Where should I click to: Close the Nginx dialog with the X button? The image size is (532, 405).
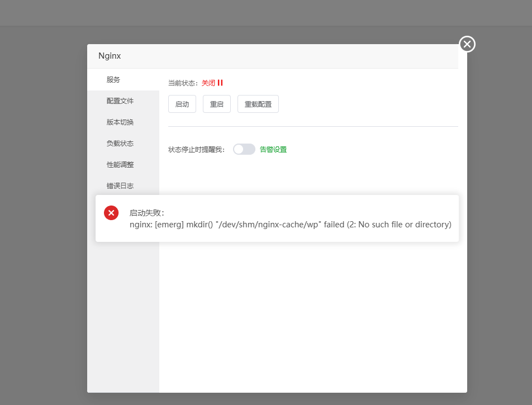pyautogui.click(x=467, y=44)
